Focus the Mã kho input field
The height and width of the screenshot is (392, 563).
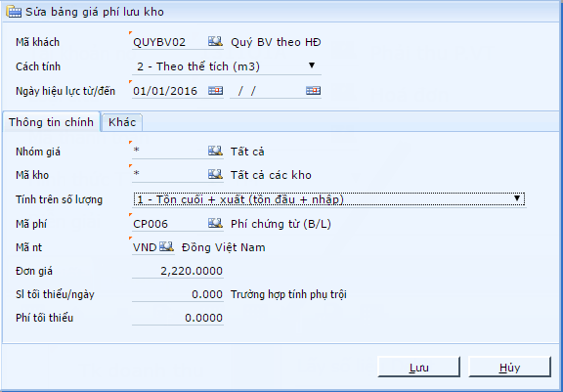point(169,175)
